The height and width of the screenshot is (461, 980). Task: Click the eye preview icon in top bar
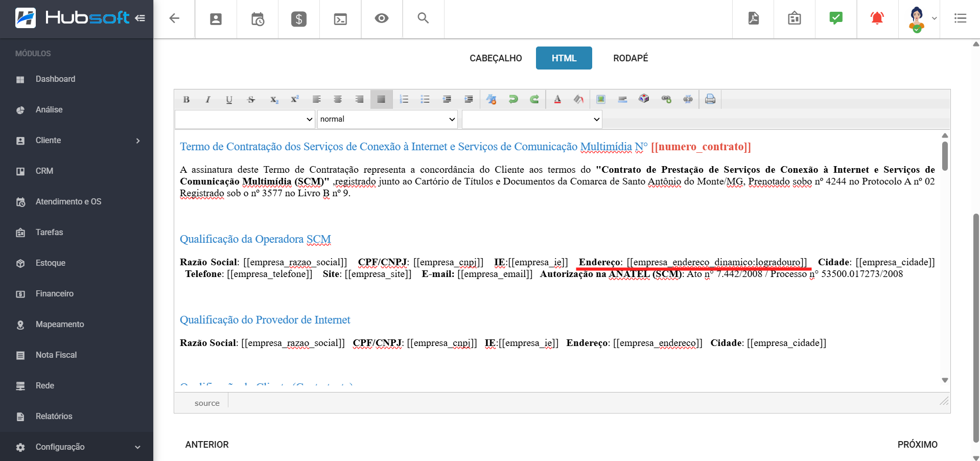point(381,19)
